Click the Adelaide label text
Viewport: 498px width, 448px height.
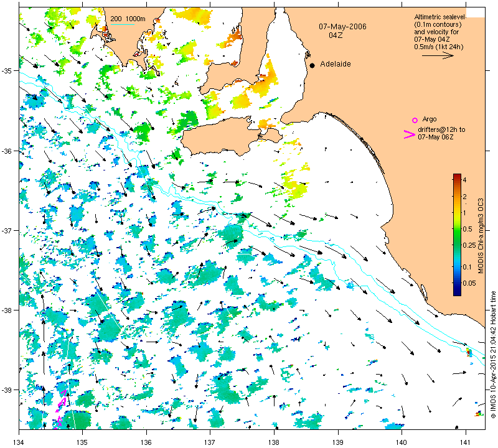[336, 64]
